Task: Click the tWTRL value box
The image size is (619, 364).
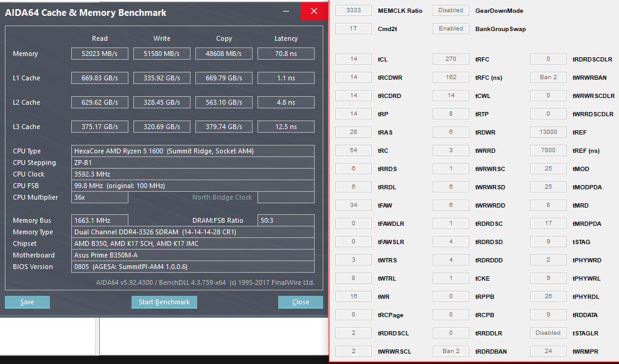Action: 353,278
